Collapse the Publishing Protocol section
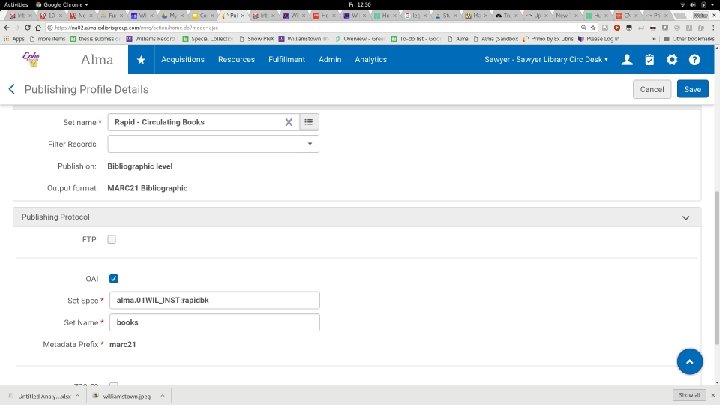This screenshot has height=405, width=720. point(685,218)
